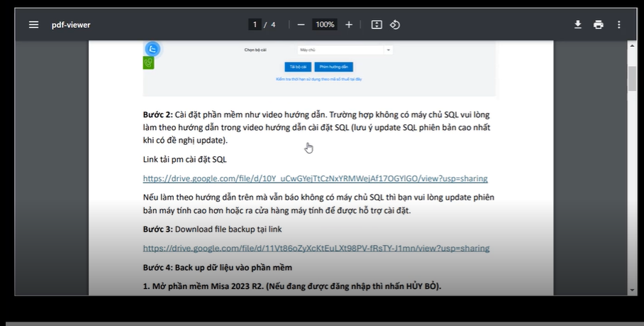Open the SQL installer Google Drive link
644x326 pixels.
315,178
